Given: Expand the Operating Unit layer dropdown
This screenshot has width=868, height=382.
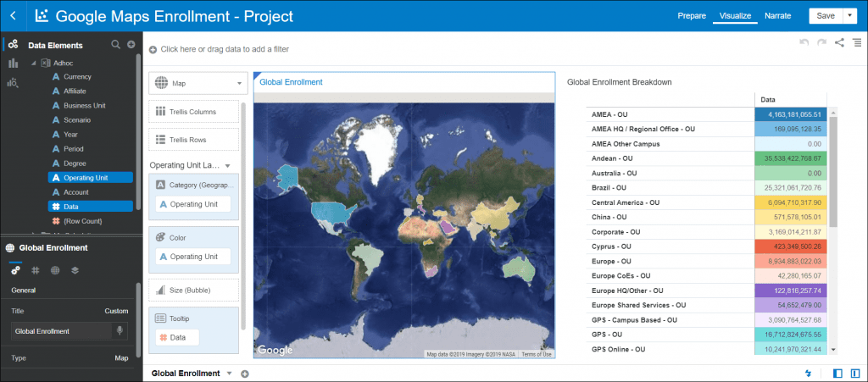Looking at the screenshot, I should coord(227,165).
